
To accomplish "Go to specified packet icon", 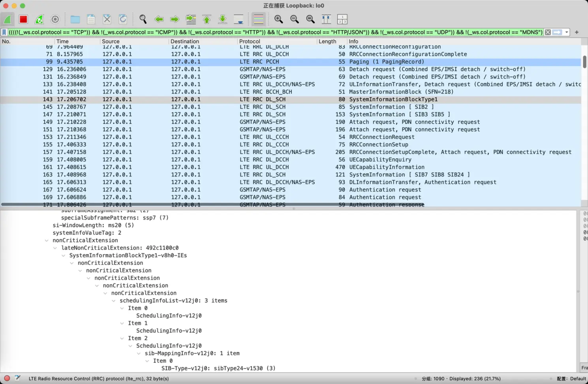I will click(x=191, y=19).
